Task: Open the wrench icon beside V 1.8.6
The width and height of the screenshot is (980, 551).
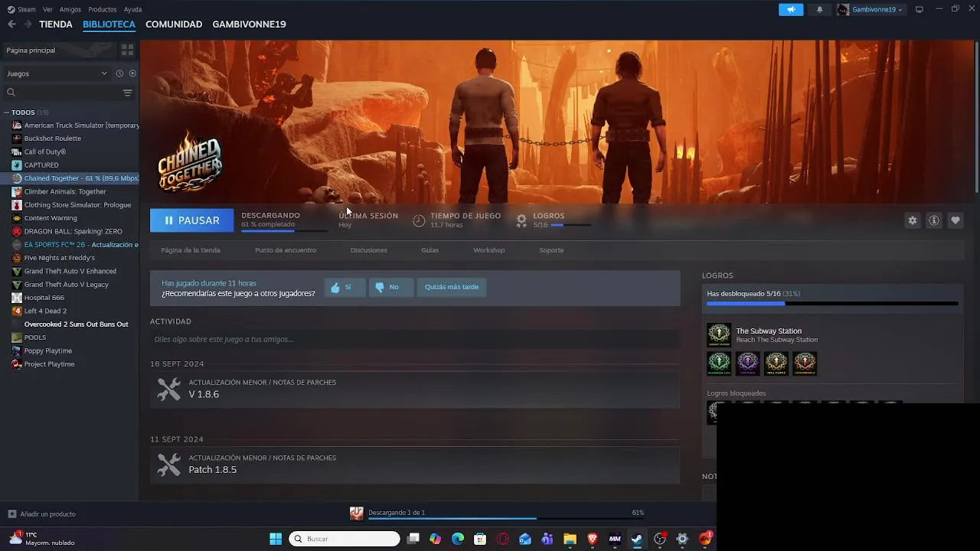Action: (x=168, y=389)
